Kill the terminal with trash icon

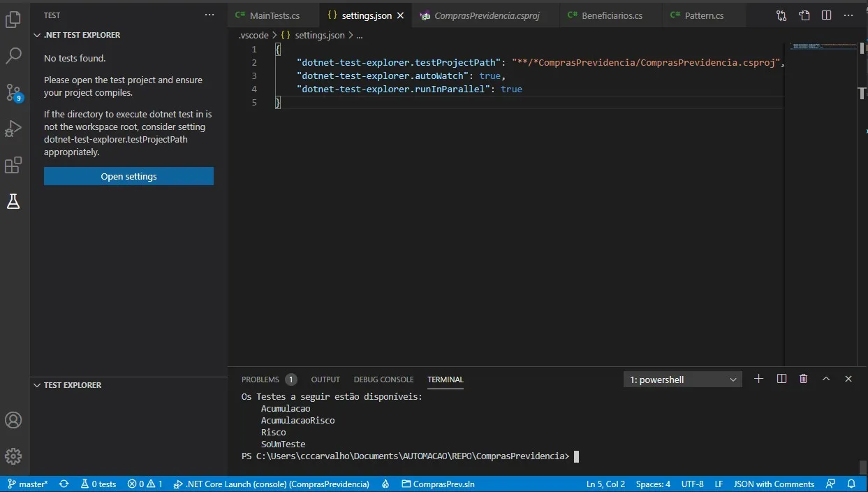tap(803, 379)
